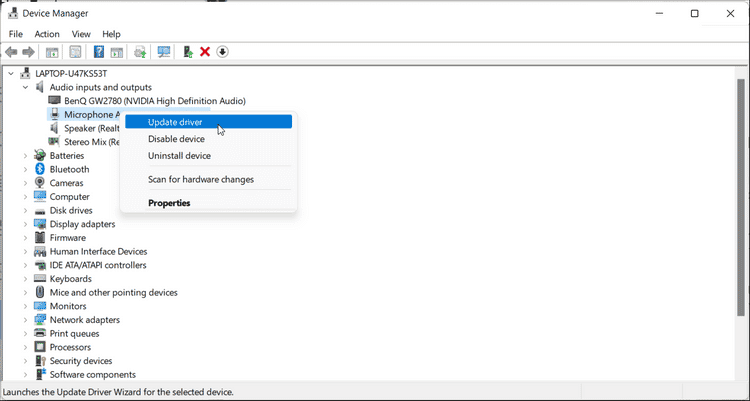The height and width of the screenshot is (401, 750).
Task: Expand the IDE ATA/ATAPI controllers chevron
Action: pos(25,265)
